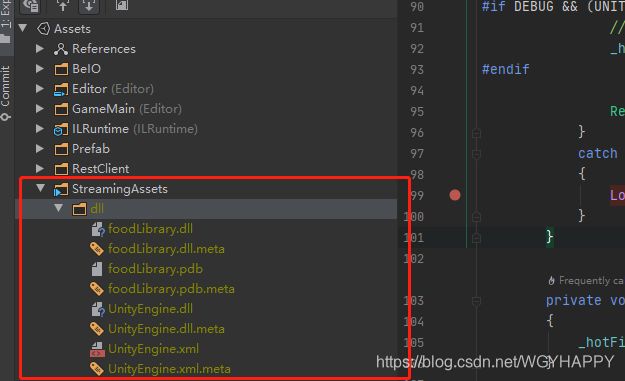The image size is (625, 381).
Task: Click the up-arrow toolbar icon
Action: click(x=63, y=6)
